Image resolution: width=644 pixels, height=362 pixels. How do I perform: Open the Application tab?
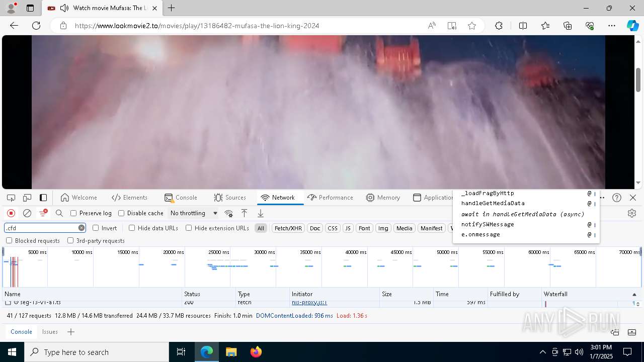pos(433,198)
